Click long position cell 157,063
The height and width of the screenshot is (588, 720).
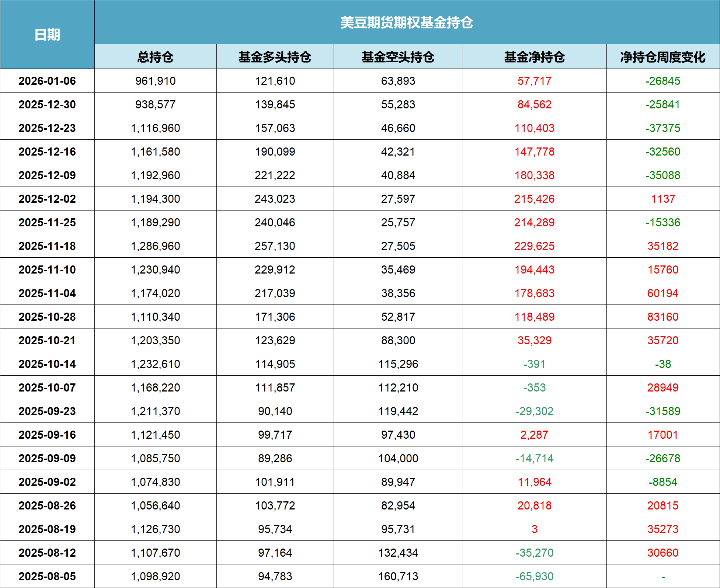pyautogui.click(x=275, y=128)
